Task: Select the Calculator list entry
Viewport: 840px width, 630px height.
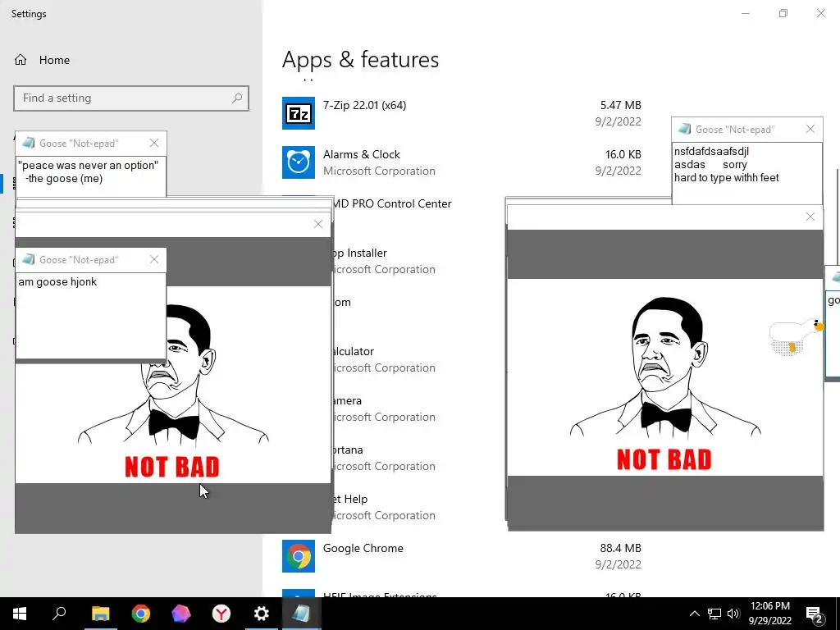Action: pos(384,359)
